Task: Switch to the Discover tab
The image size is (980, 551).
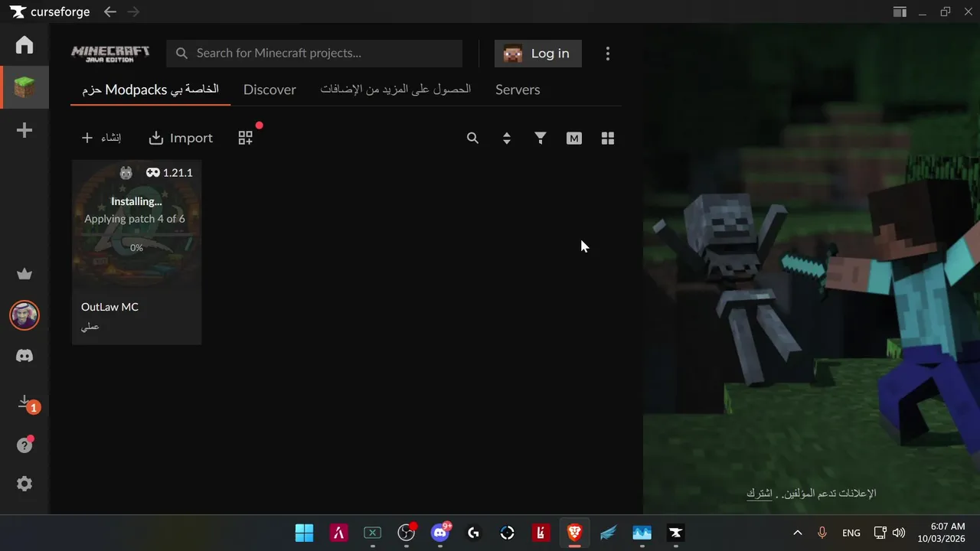Action: pos(269,90)
